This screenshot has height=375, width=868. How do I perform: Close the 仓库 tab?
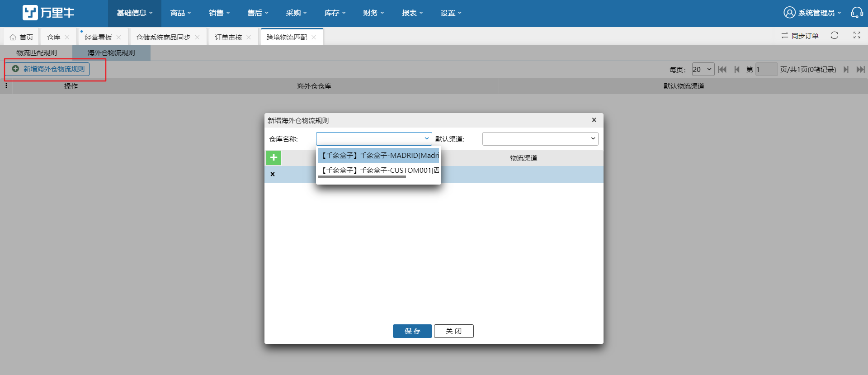point(67,38)
